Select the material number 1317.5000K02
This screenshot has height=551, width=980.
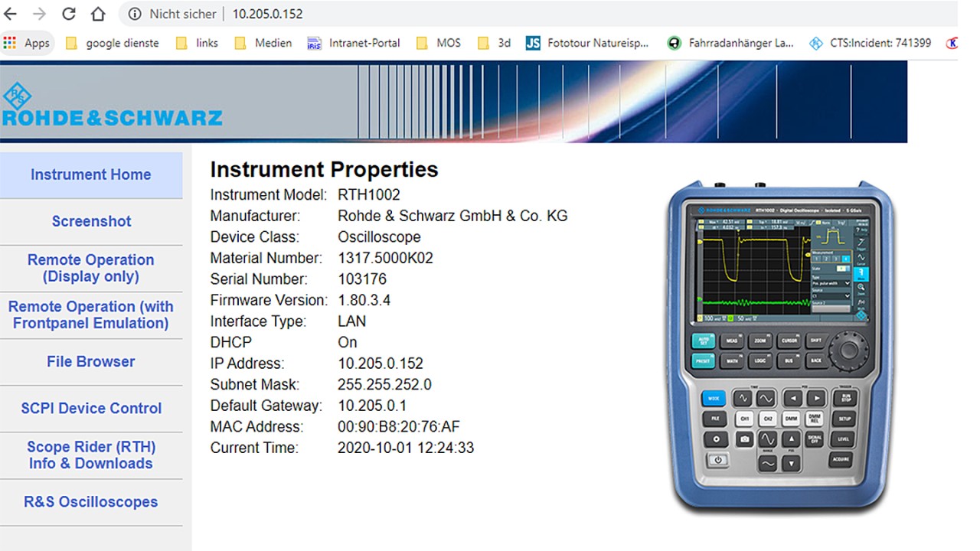pos(385,258)
